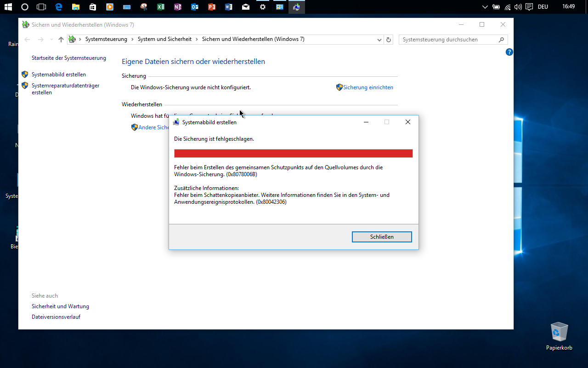
Task: Click the Die Sicherung ist fehlgeschlagen message
Action: point(214,139)
